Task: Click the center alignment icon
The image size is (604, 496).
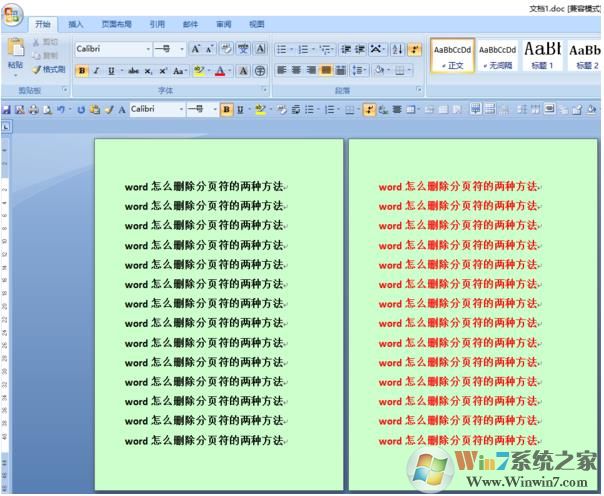Action: click(296, 70)
